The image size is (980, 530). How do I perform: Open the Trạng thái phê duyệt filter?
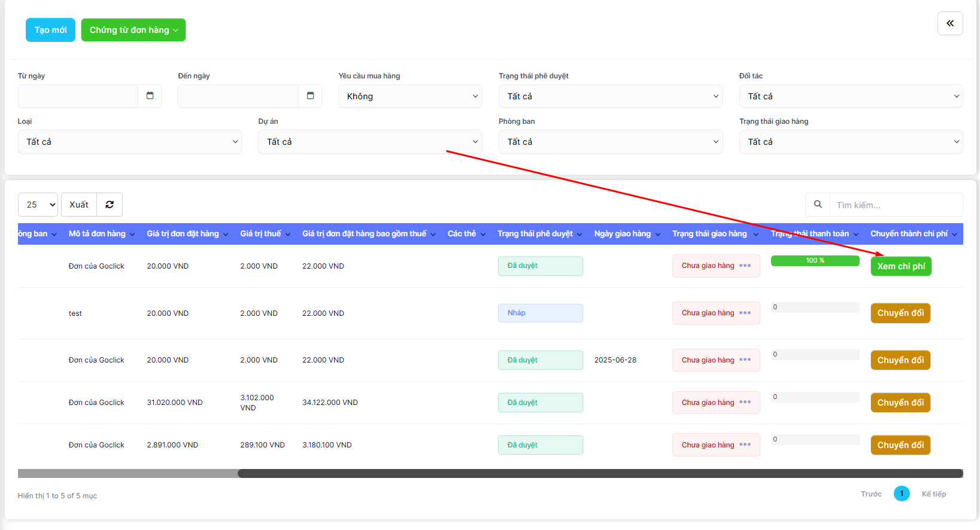(610, 96)
